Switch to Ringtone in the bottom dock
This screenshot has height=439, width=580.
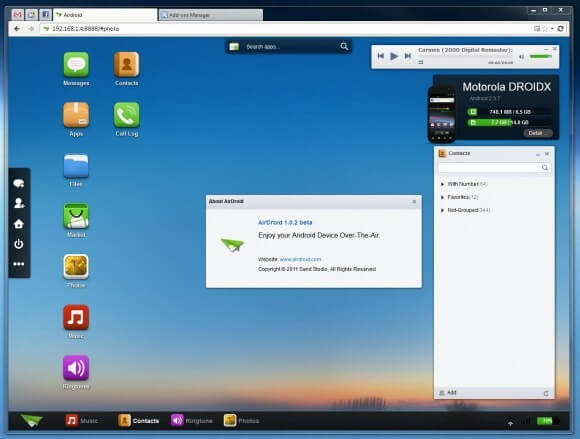click(x=191, y=421)
